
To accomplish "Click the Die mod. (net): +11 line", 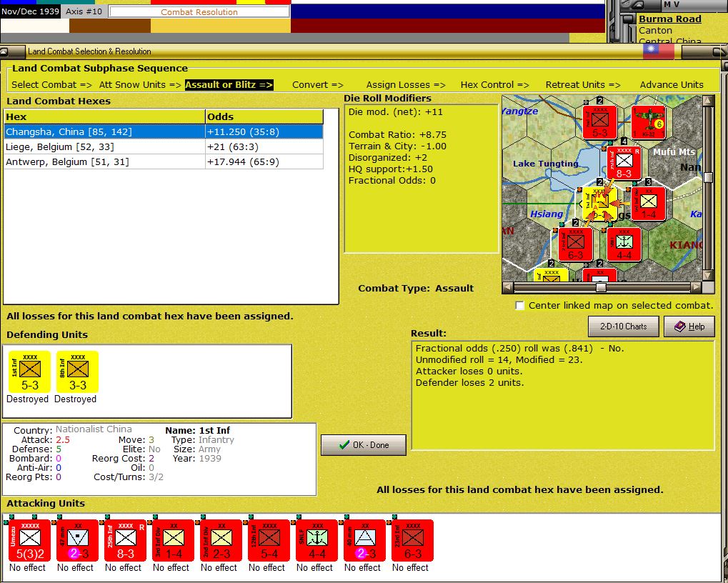I will click(x=396, y=112).
